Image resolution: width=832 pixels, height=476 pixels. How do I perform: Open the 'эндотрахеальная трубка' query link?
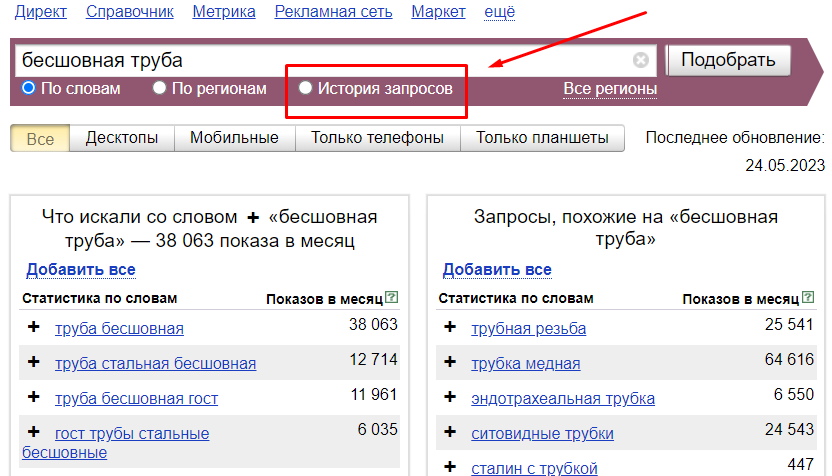point(563,399)
